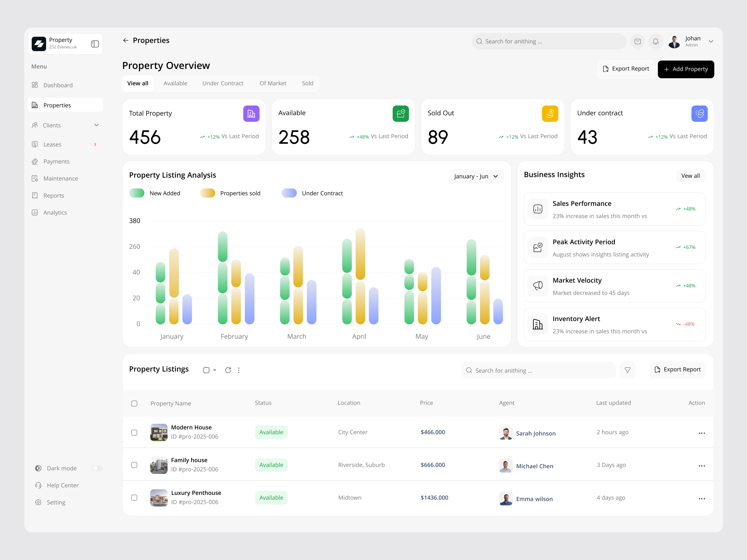Select all rows via the header checkbox
Viewport: 747px width, 560px height.
click(x=134, y=403)
